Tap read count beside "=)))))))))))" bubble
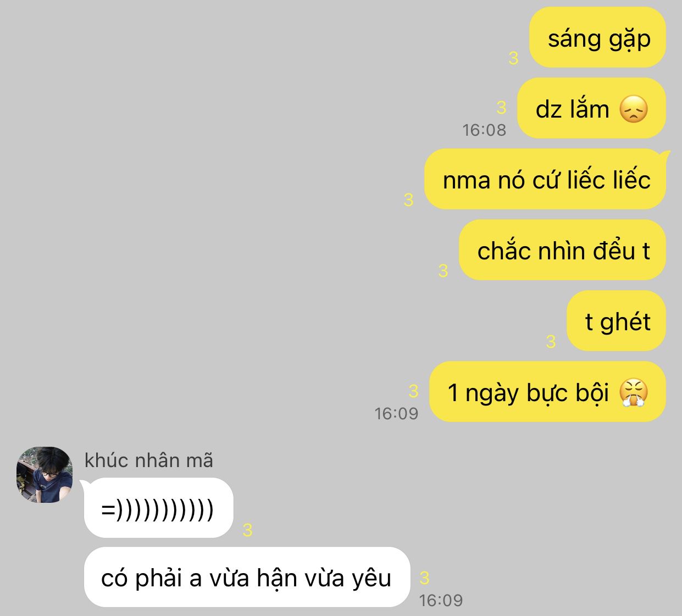The width and height of the screenshot is (682, 616). pyautogui.click(x=247, y=530)
